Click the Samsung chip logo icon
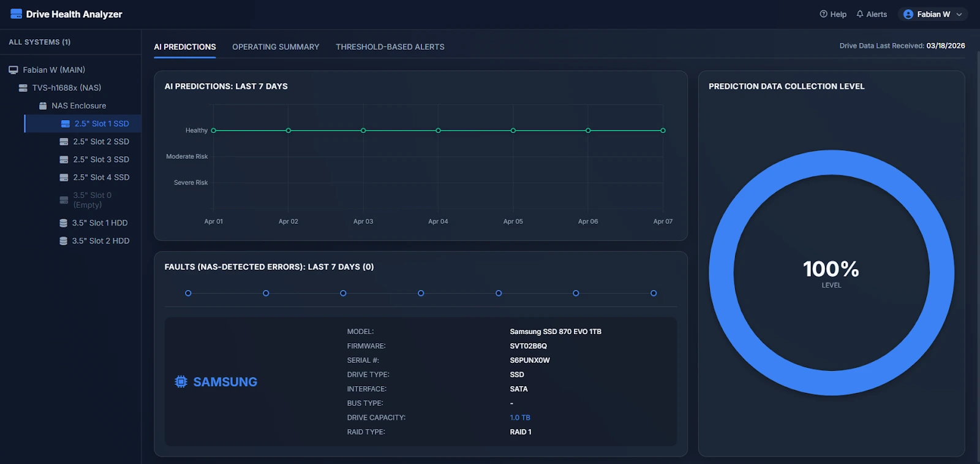 click(x=181, y=382)
